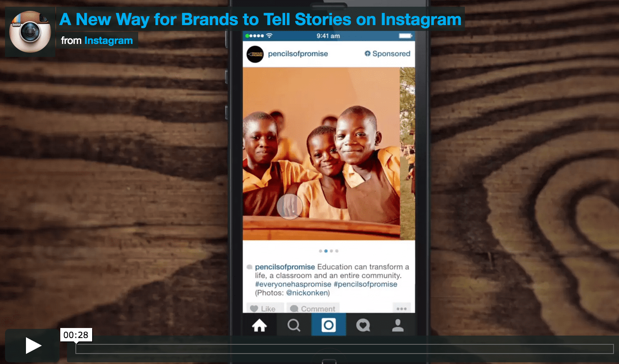Tap the pencilsofpromise profile avatar
Viewport: 619px width, 364px height.
coord(255,54)
